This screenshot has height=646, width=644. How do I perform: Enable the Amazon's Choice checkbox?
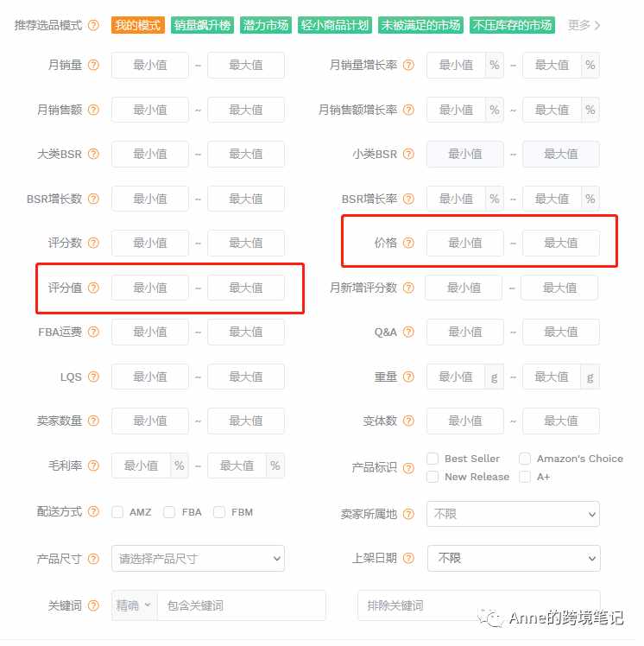tap(525, 459)
